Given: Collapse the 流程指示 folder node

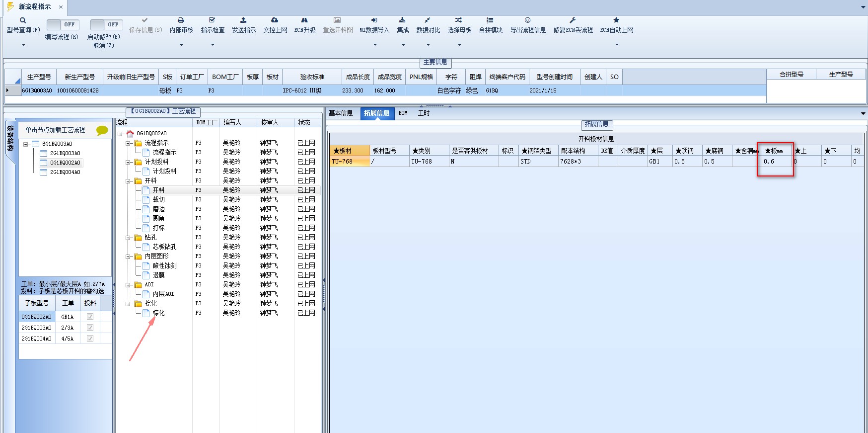Looking at the screenshot, I should pyautogui.click(x=128, y=143).
